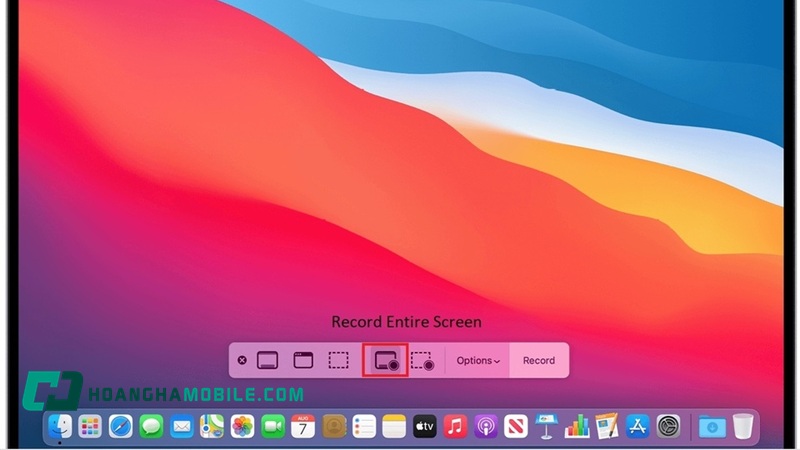This screenshot has width=800, height=450.
Task: Select Capture Entire Screen icon
Action: [x=267, y=360]
